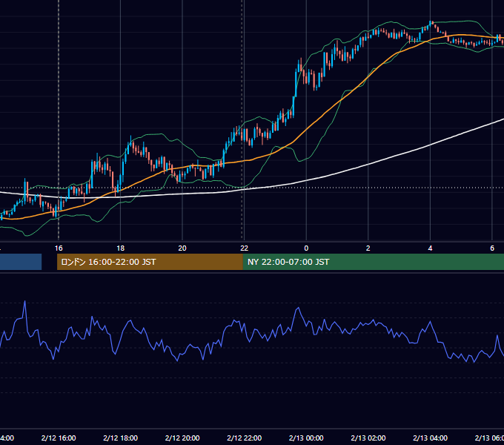504x445 pixels.
Task: Click the 2/13 02:00 date label
Action: [x=368, y=438]
